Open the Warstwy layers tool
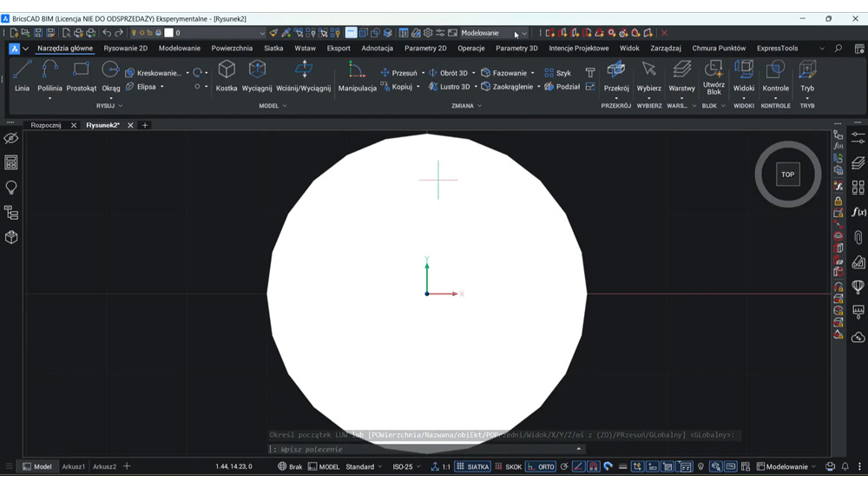The width and height of the screenshot is (868, 488). tap(681, 76)
